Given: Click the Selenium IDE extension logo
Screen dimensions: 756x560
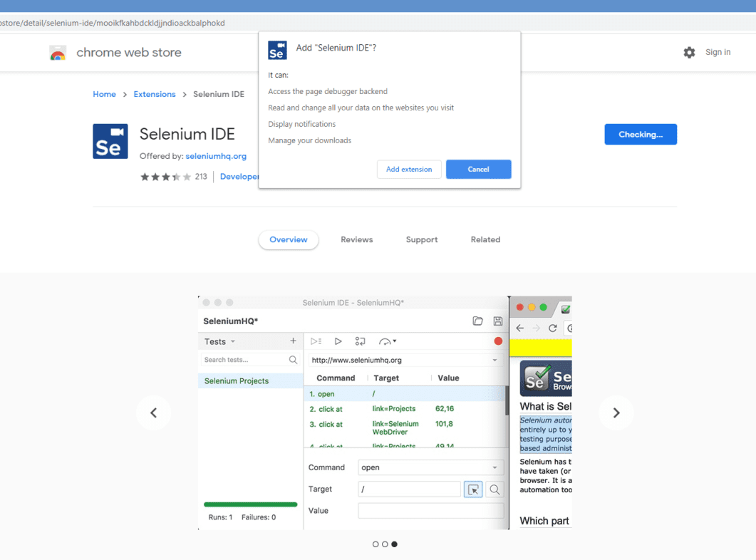Looking at the screenshot, I should (x=110, y=141).
